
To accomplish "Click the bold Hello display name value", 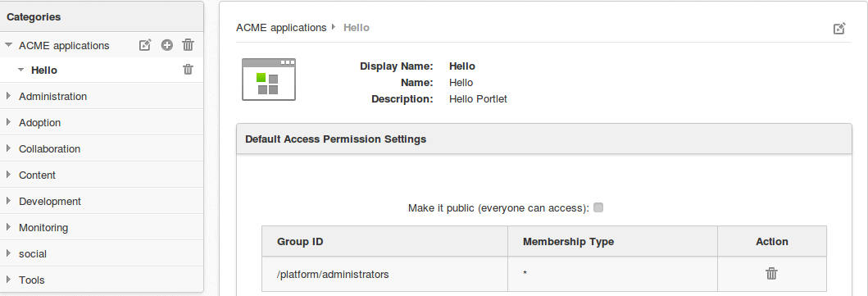I will 462,66.
